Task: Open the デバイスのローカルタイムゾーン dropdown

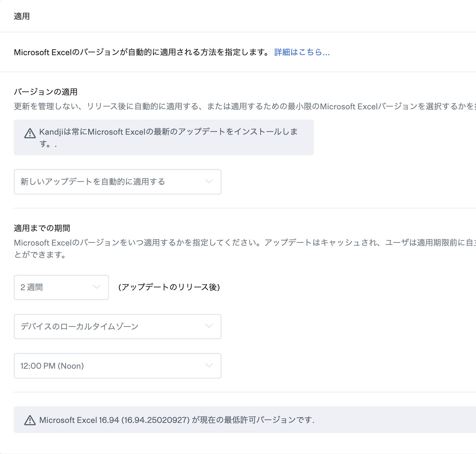Action: pyautogui.click(x=118, y=326)
